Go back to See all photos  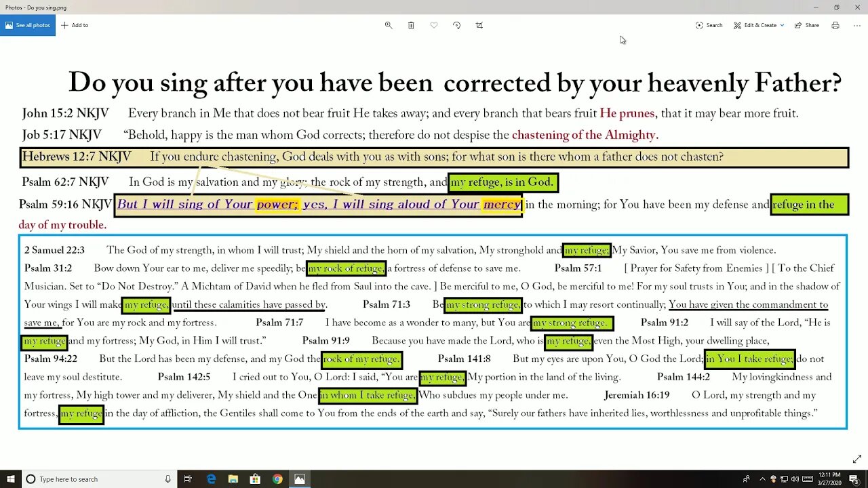click(28, 25)
